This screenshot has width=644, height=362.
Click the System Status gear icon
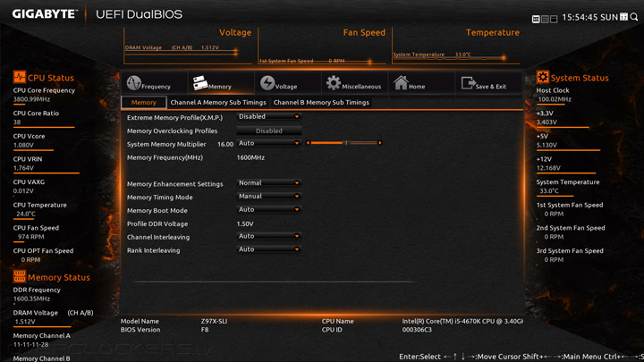click(x=543, y=77)
